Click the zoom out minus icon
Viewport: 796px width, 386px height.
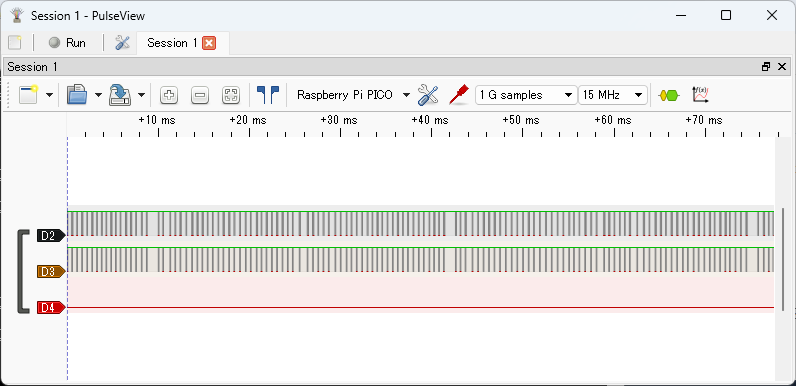tap(200, 95)
